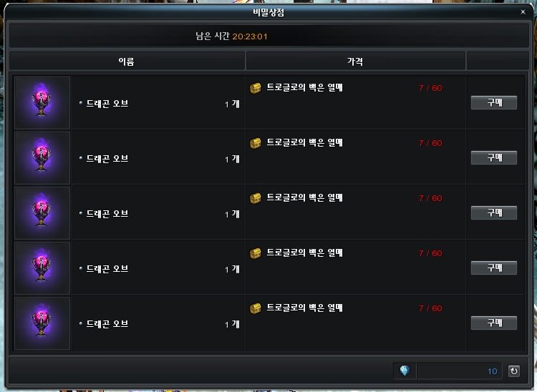Select the fourth row's Dragon Orb icon
537x392 pixels.
(x=42, y=268)
